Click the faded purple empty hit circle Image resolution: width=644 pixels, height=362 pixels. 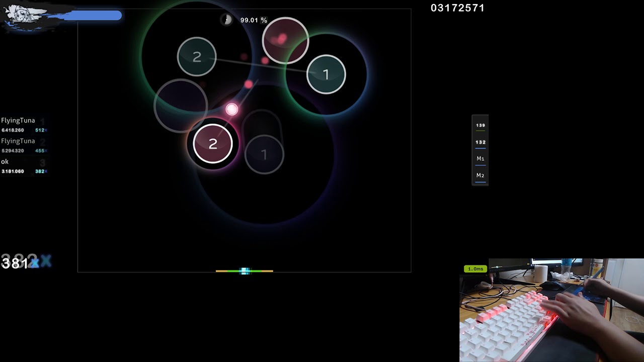coord(181,106)
